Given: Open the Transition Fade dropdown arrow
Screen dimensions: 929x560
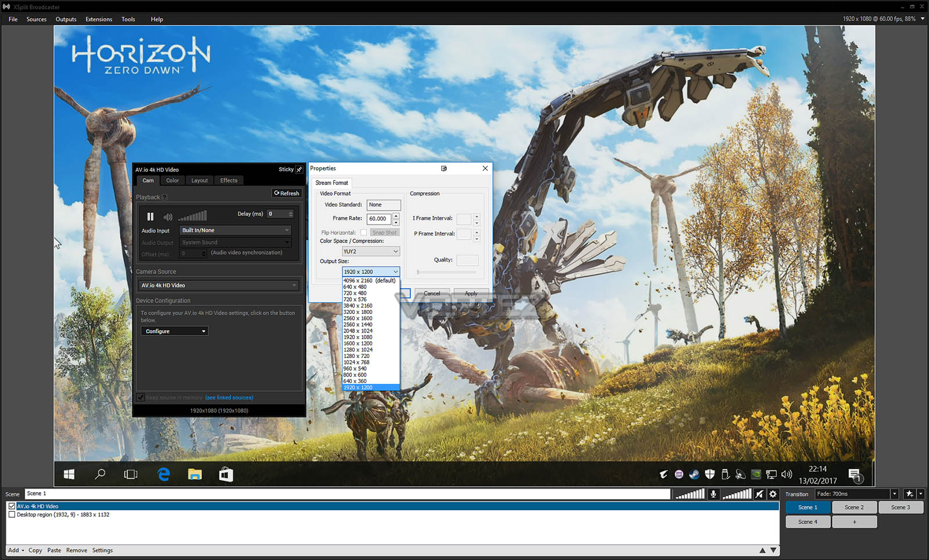Looking at the screenshot, I should (x=894, y=494).
